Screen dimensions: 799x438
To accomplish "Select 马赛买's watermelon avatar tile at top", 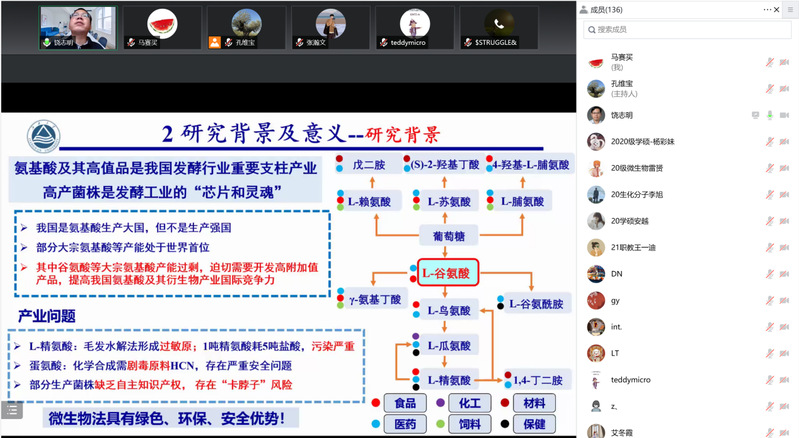I will (157, 26).
